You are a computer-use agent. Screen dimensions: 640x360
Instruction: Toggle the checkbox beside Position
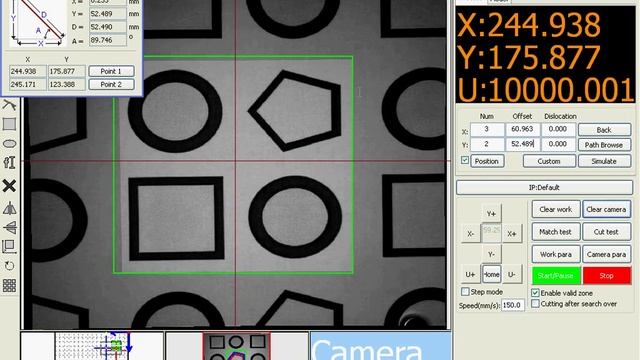pyautogui.click(x=464, y=160)
